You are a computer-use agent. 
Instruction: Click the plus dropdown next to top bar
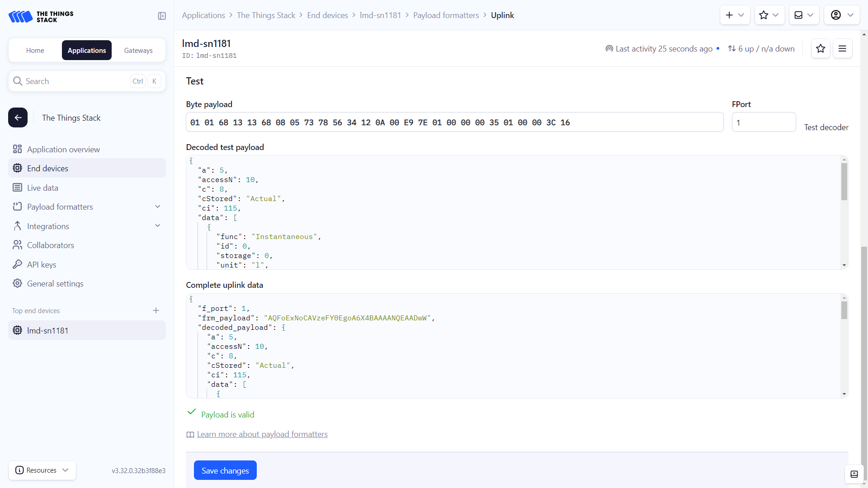(x=734, y=15)
